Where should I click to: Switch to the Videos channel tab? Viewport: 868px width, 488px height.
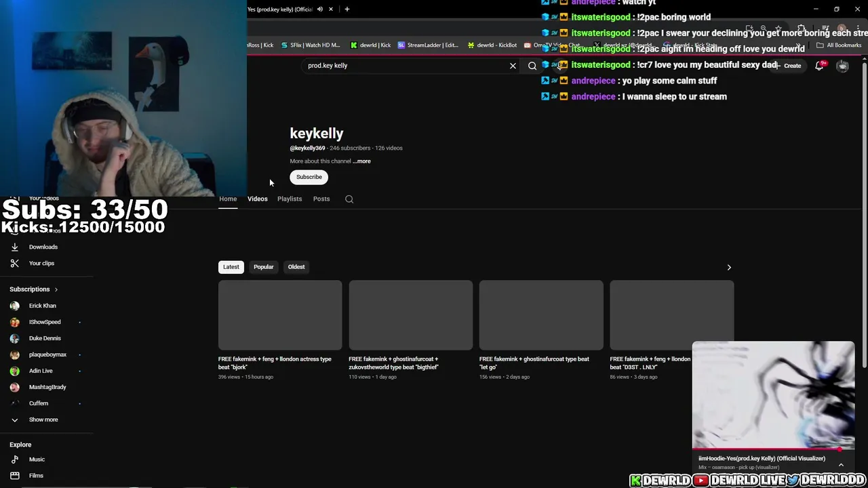point(258,199)
